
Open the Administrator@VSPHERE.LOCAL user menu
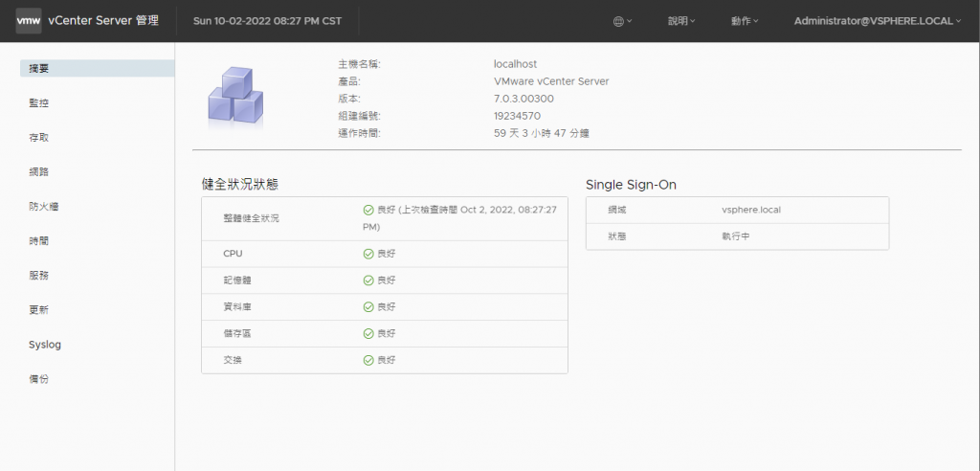pos(878,21)
